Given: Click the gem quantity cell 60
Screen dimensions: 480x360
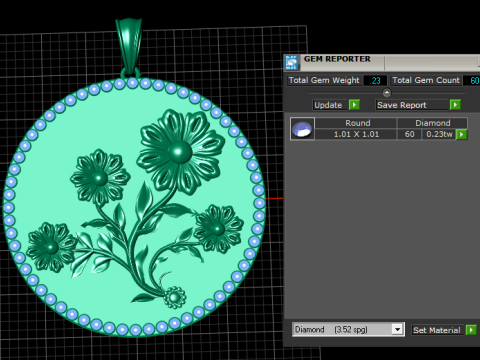Looking at the screenshot, I should coord(409,134).
